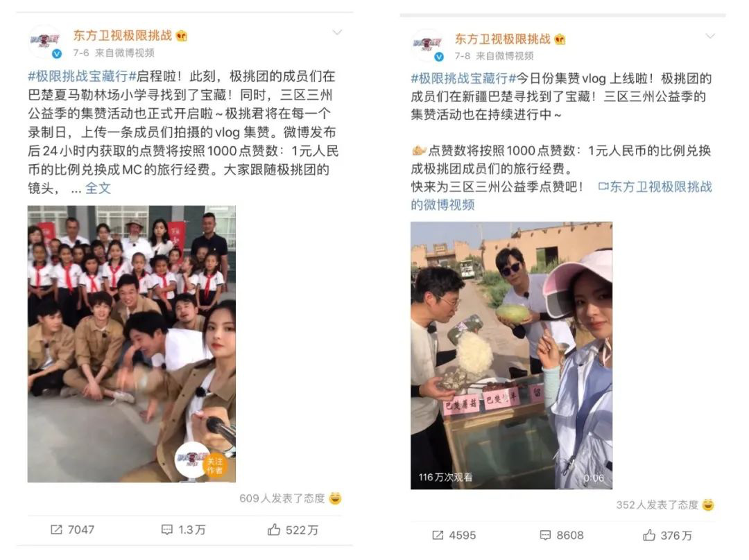The image size is (749, 560).
Task: Open #极限挑战宝藏行# hashtag in left post
Action: (x=82, y=76)
